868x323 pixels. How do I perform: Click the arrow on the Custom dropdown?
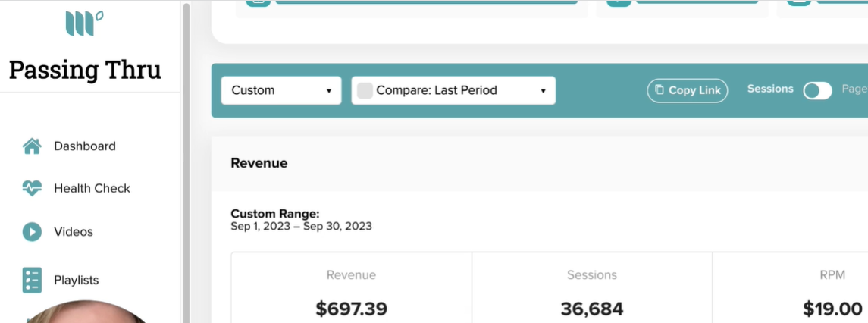(x=329, y=91)
